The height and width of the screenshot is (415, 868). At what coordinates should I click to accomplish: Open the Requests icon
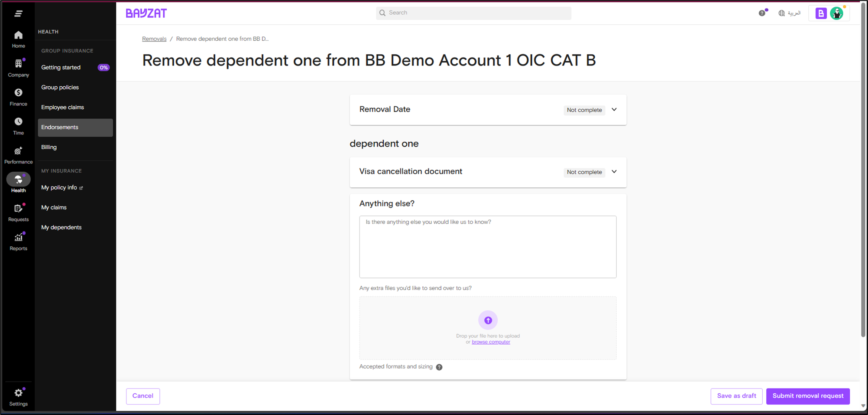pos(18,209)
